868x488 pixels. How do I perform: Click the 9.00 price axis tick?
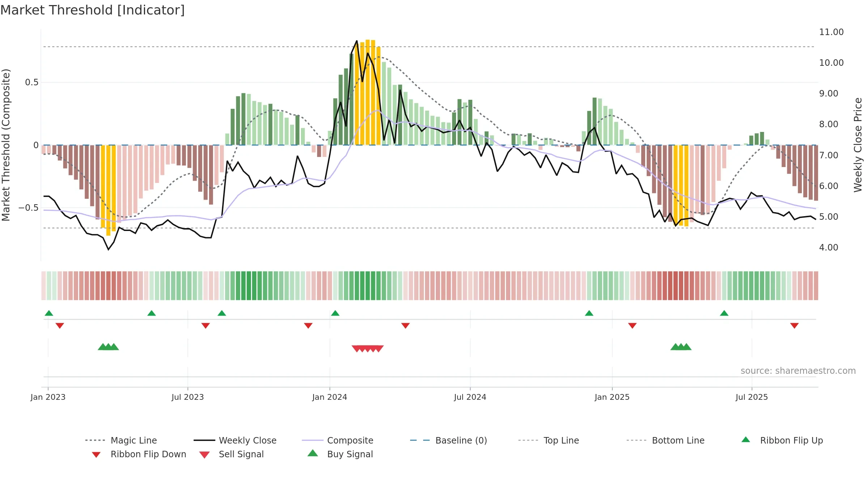829,93
